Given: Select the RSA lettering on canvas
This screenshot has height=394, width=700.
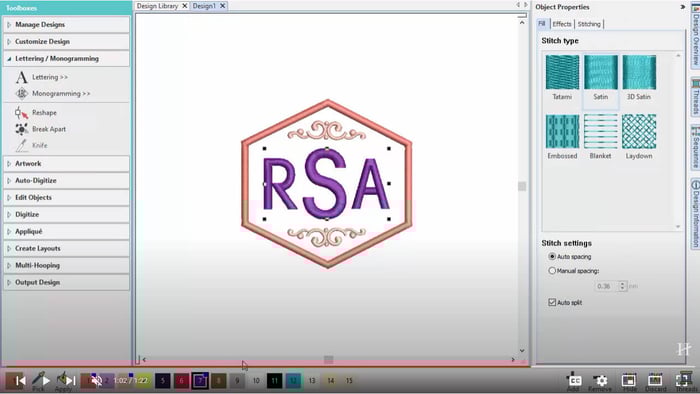Looking at the screenshot, I should coord(326,184).
